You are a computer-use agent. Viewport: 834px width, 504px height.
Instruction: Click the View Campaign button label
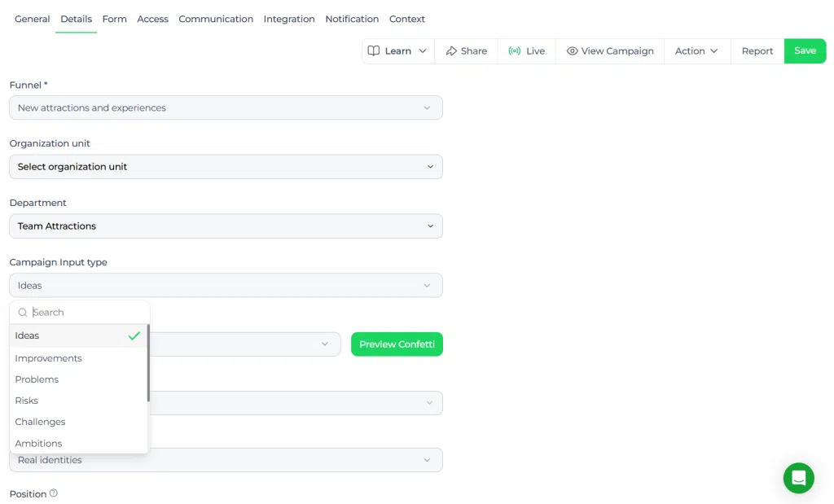click(x=617, y=51)
